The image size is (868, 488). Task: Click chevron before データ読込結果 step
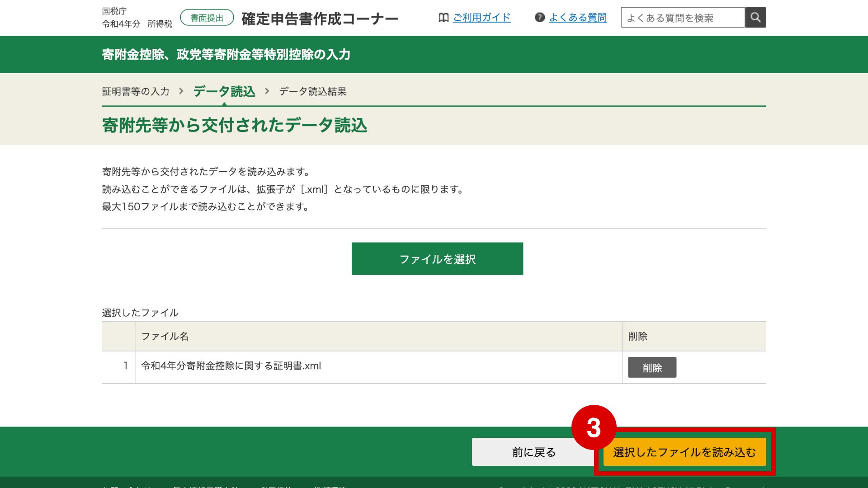pos(267,91)
